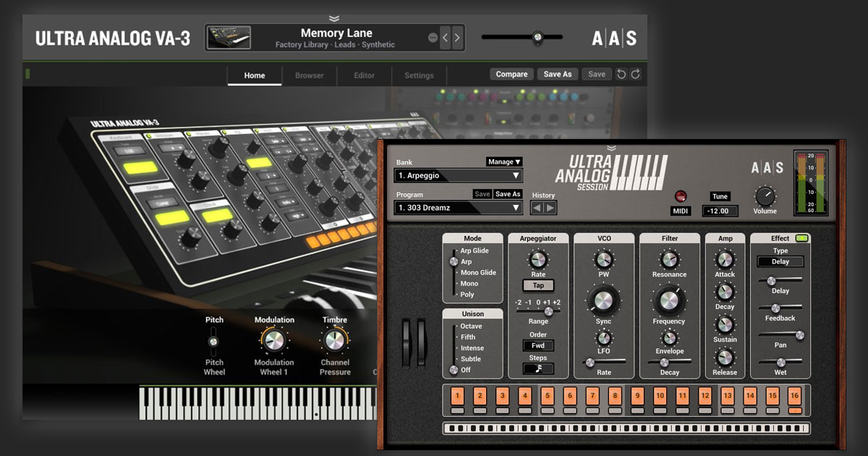Viewport: 868px width, 456px height.
Task: Open the Settings tab
Action: point(420,75)
